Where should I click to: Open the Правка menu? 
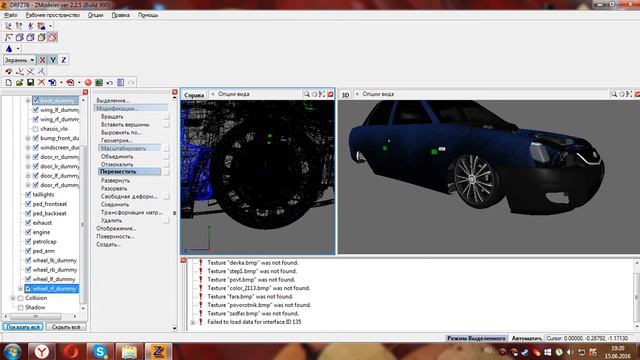[x=120, y=15]
